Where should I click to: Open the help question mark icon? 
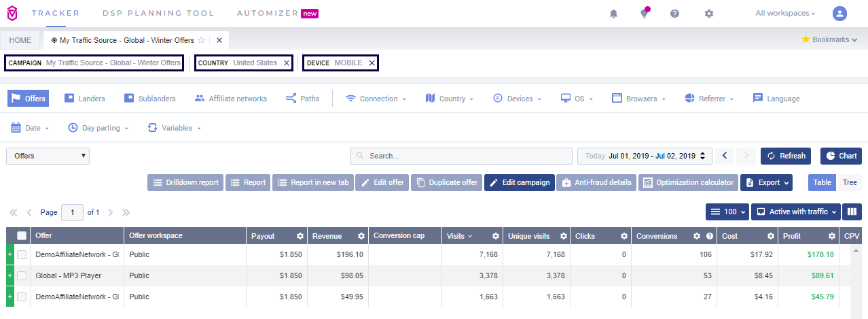click(674, 14)
